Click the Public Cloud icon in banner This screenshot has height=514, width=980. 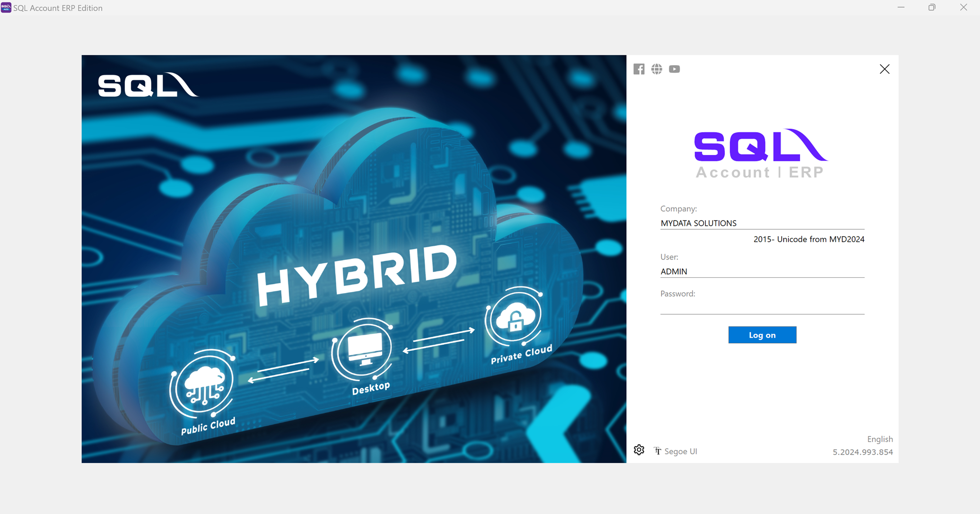point(203,384)
